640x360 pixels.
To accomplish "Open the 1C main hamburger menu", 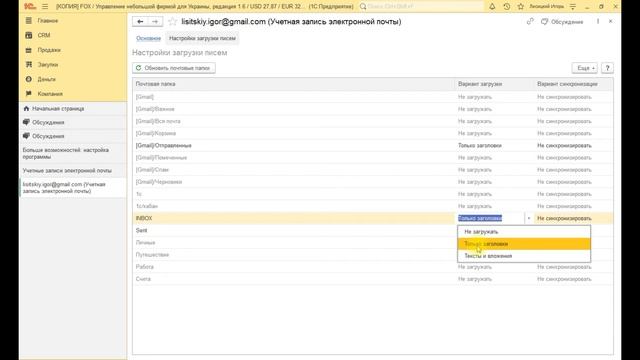I will click(45, 7).
